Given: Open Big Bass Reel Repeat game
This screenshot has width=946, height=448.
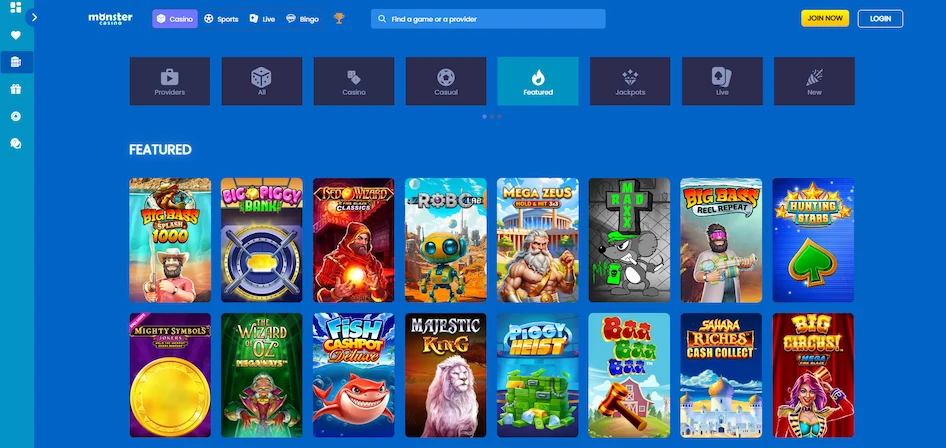Looking at the screenshot, I should pyautogui.click(x=722, y=240).
